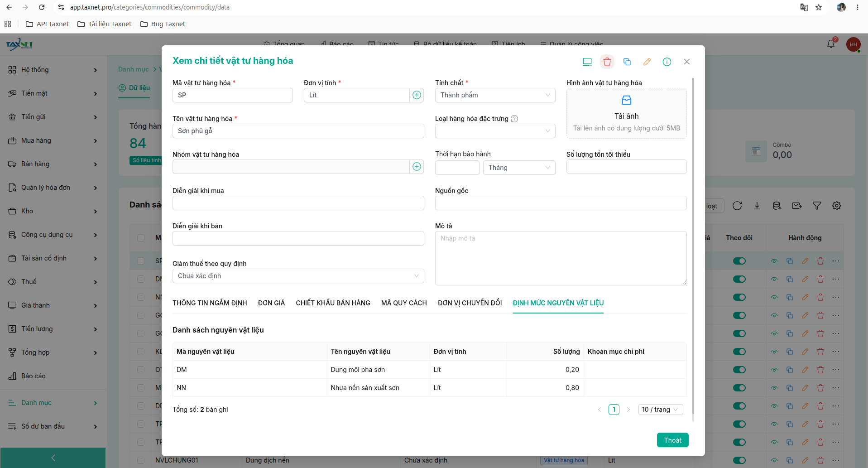Click the duplicate copy icon in dialog header
Screen dimensions: 868x468
click(x=627, y=62)
